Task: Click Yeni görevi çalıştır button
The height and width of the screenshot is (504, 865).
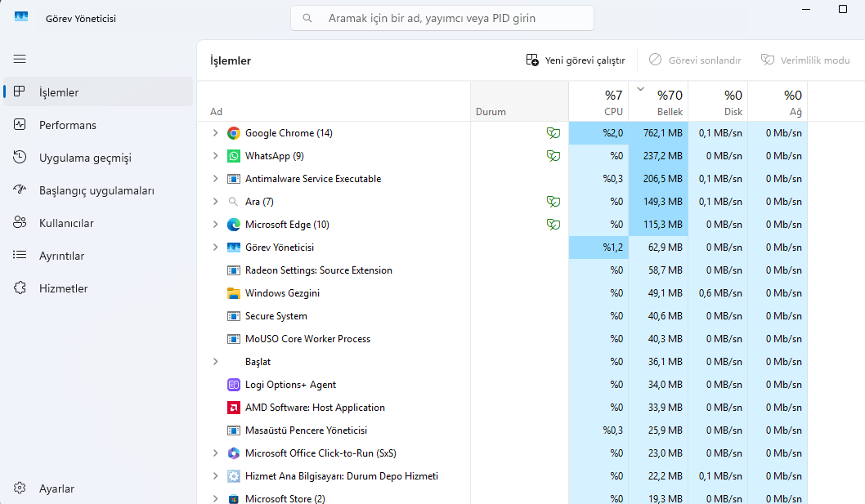Action: [576, 60]
